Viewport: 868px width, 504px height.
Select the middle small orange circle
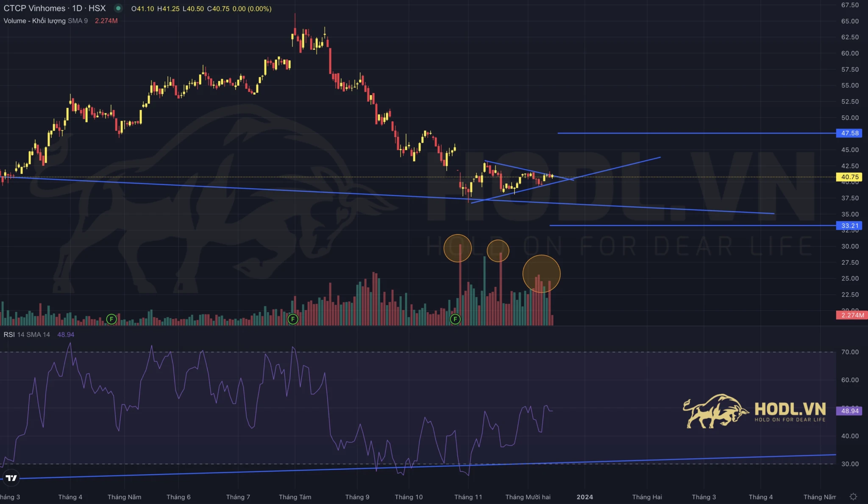click(498, 251)
